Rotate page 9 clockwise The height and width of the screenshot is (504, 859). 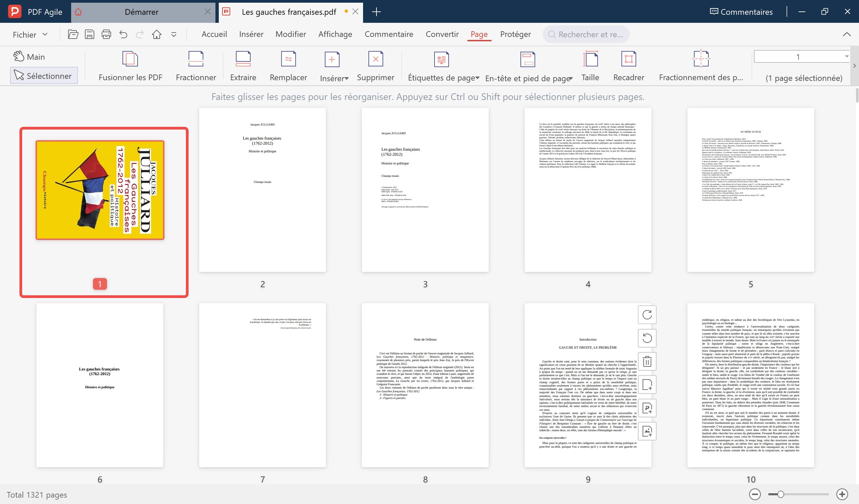(x=647, y=314)
